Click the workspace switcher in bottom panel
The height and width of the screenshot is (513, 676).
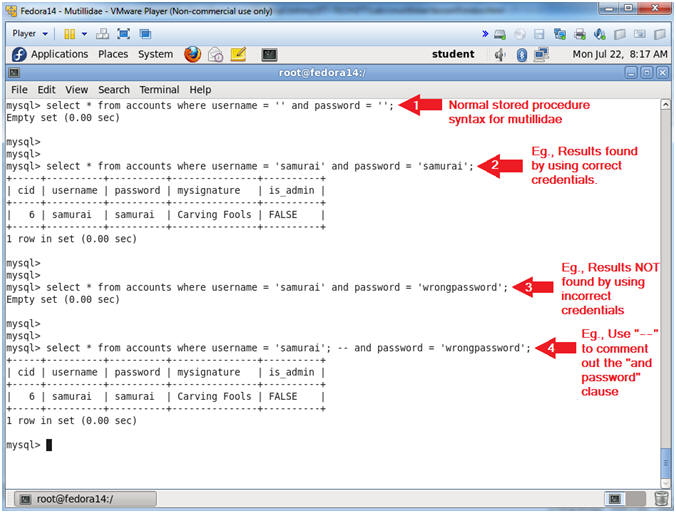pyautogui.click(x=625, y=499)
